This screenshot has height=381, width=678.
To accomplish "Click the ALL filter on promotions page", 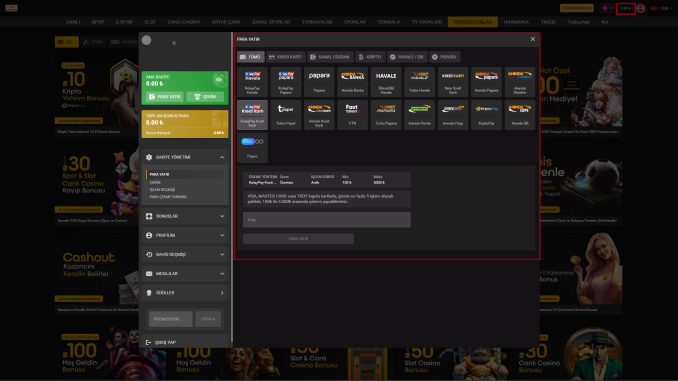I will point(67,42).
